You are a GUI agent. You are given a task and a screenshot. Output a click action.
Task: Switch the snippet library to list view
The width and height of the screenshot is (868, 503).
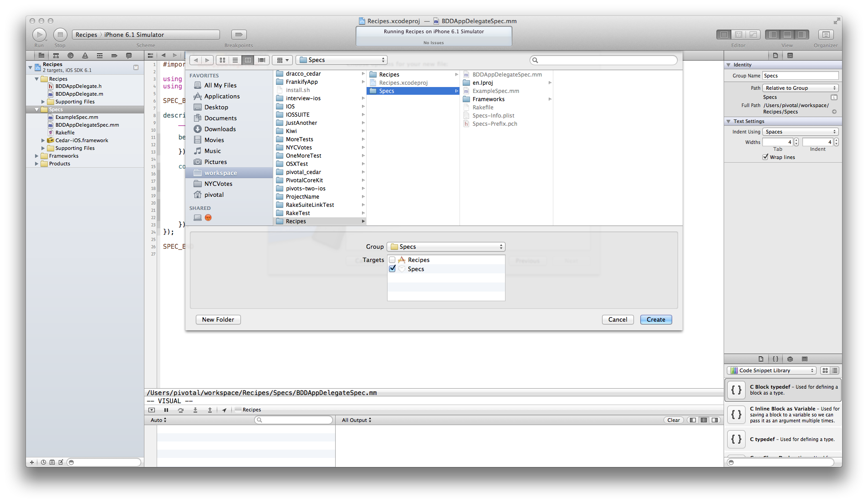point(835,371)
